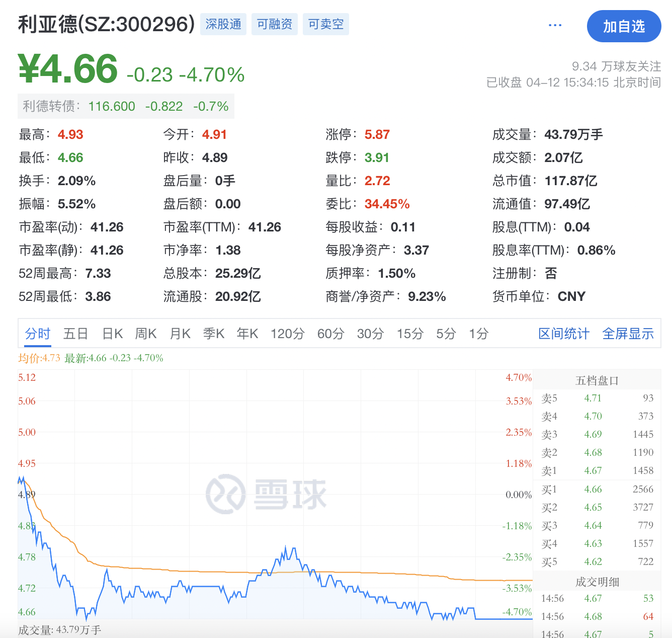Switch to the 周K chart tab

point(146,334)
